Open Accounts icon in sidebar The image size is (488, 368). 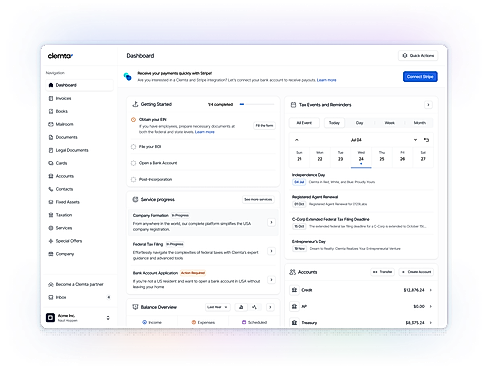click(x=51, y=176)
